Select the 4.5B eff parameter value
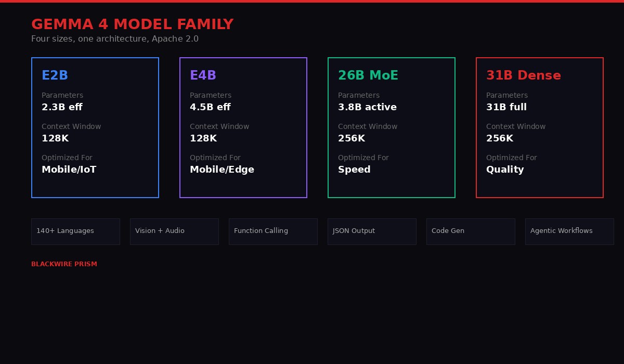Image resolution: width=624 pixels, height=364 pixels. coord(210,107)
